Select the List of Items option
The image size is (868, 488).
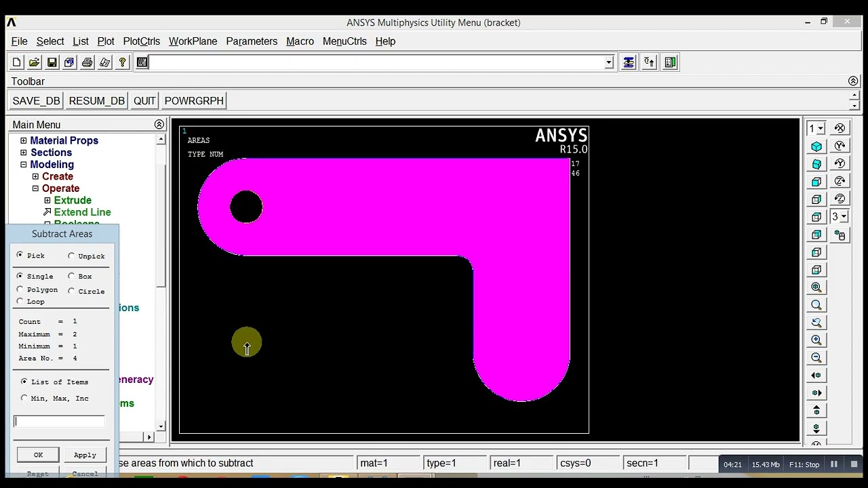click(x=24, y=382)
